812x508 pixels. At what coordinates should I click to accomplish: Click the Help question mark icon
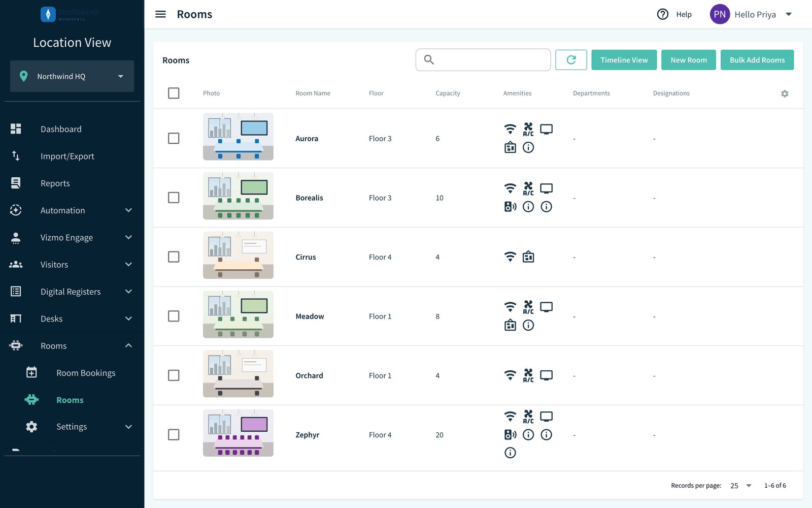[x=662, y=14]
